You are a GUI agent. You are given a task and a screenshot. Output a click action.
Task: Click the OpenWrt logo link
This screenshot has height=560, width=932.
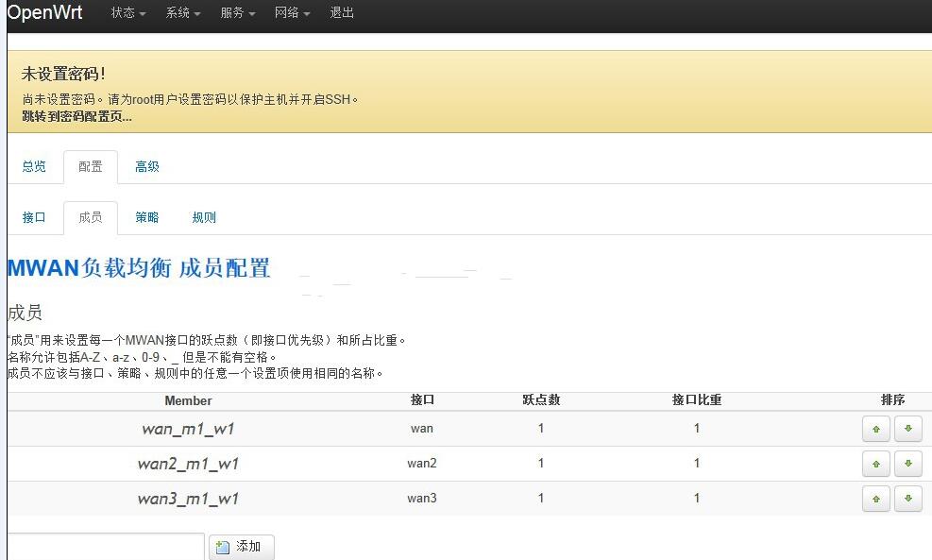tap(45, 13)
